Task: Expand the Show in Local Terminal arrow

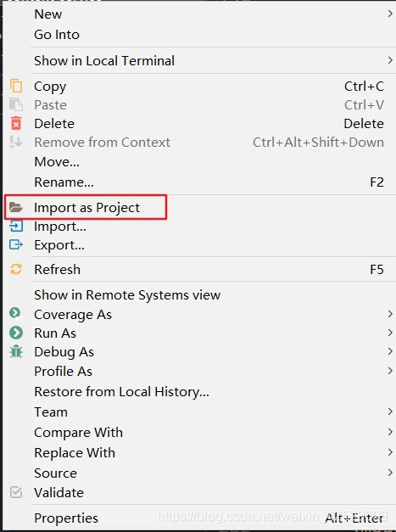Action: (390, 60)
